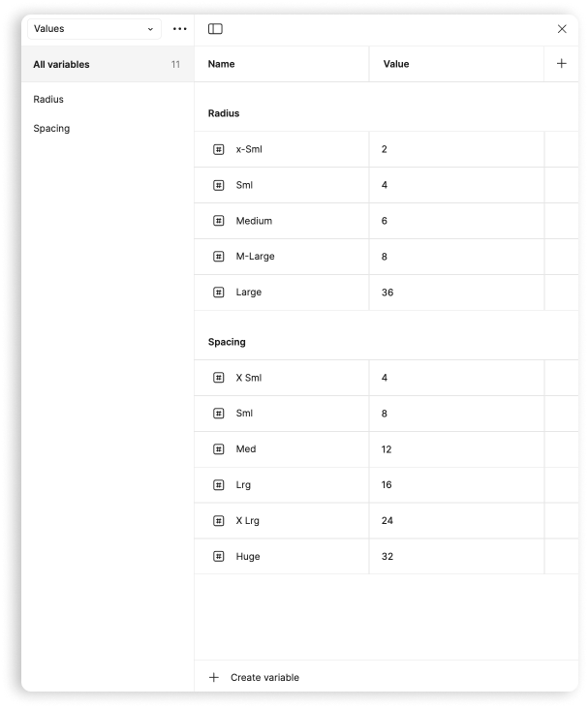Click the number type icon beside X Lrg
Screen dimensions: 588x708
pyautogui.click(x=219, y=521)
